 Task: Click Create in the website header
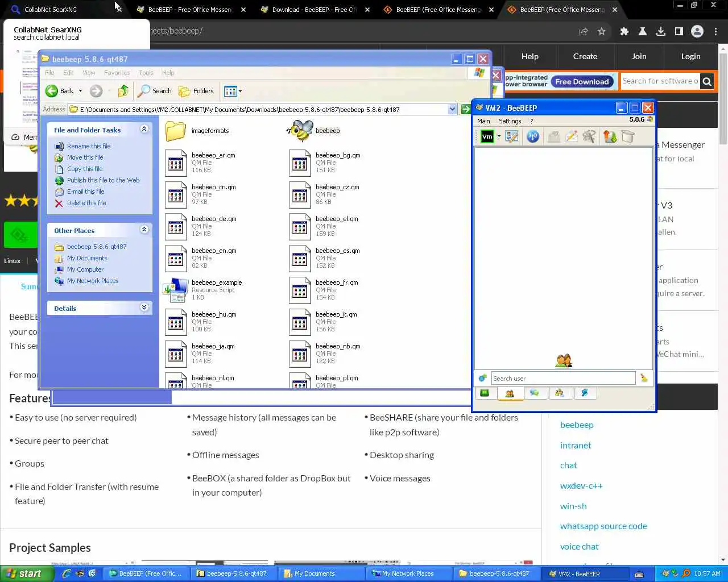tap(585, 56)
